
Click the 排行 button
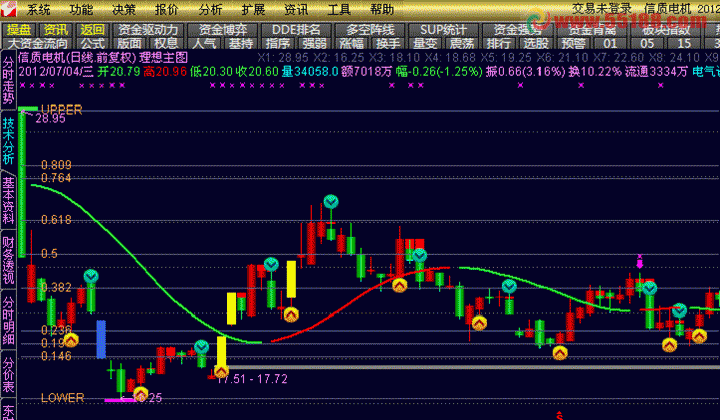(x=499, y=44)
